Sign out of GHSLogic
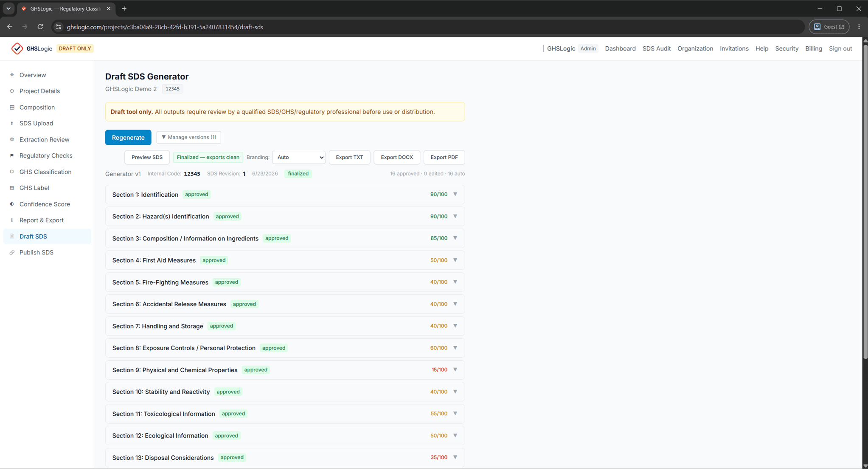Screen dimensions: 868x469 click(x=840, y=48)
